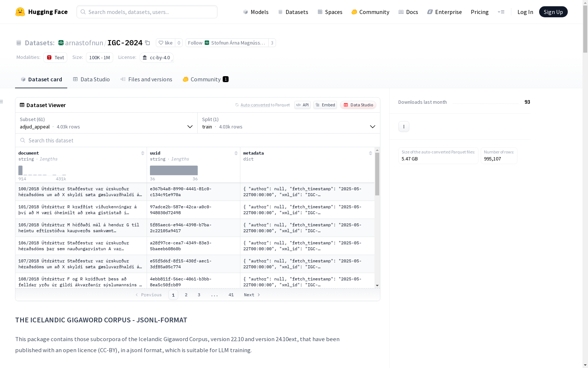Like the IGC-2024 dataset
Screen dimensions: 588x368
point(165,43)
